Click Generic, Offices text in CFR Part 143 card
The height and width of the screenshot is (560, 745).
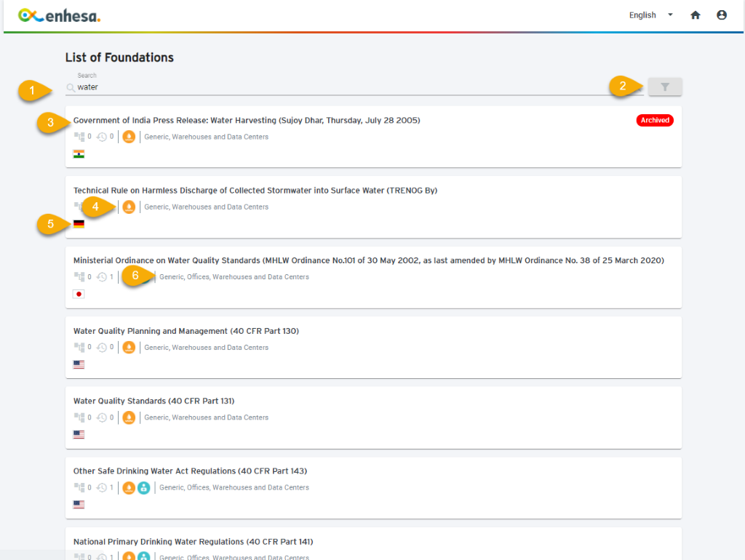234,487
